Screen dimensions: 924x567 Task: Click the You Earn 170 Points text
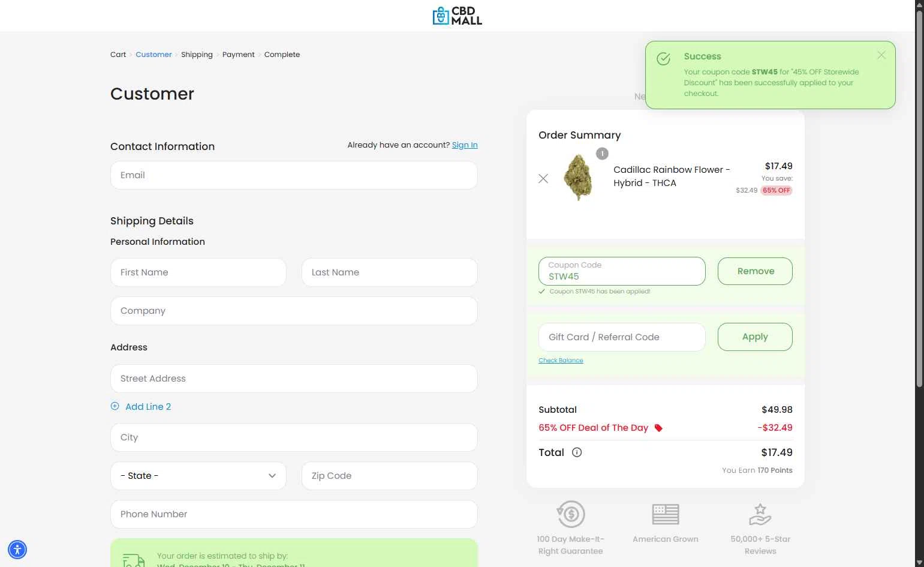point(757,470)
